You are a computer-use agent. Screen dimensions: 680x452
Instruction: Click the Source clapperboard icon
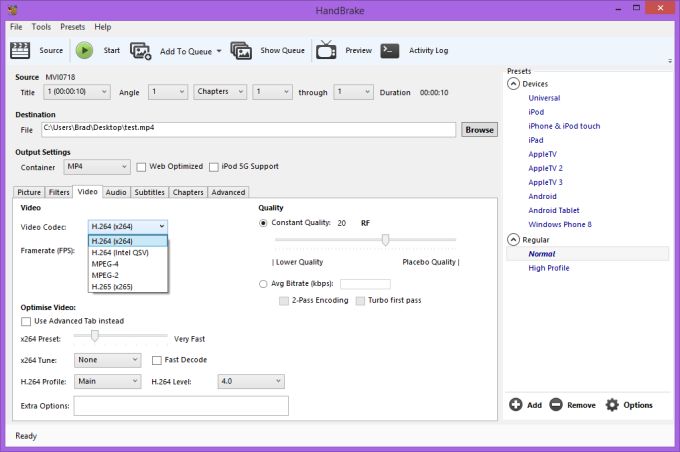point(22,50)
